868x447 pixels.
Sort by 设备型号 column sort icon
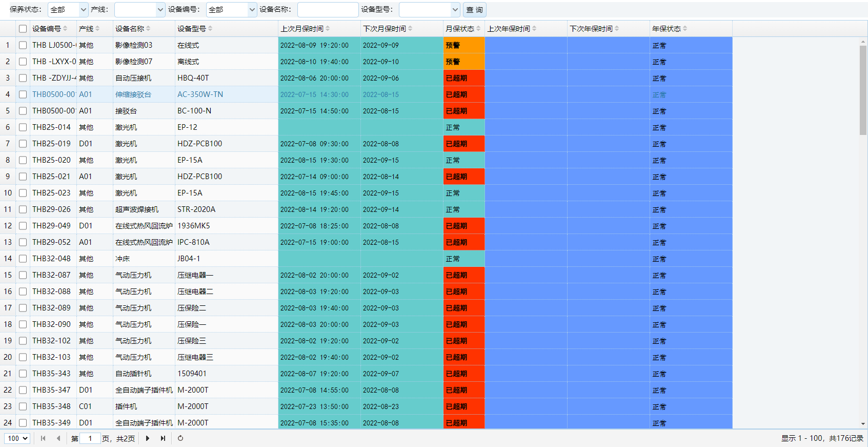tap(210, 29)
